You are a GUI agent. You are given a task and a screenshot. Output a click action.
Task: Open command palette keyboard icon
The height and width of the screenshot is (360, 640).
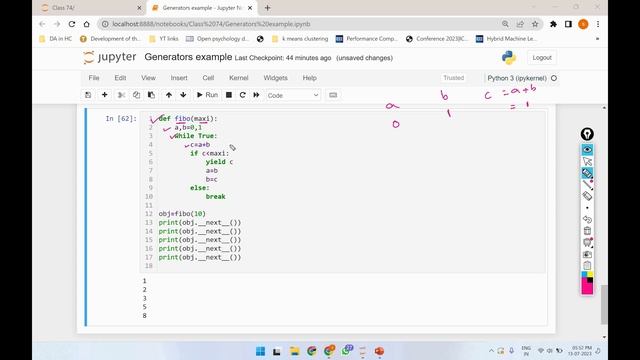[x=333, y=95]
